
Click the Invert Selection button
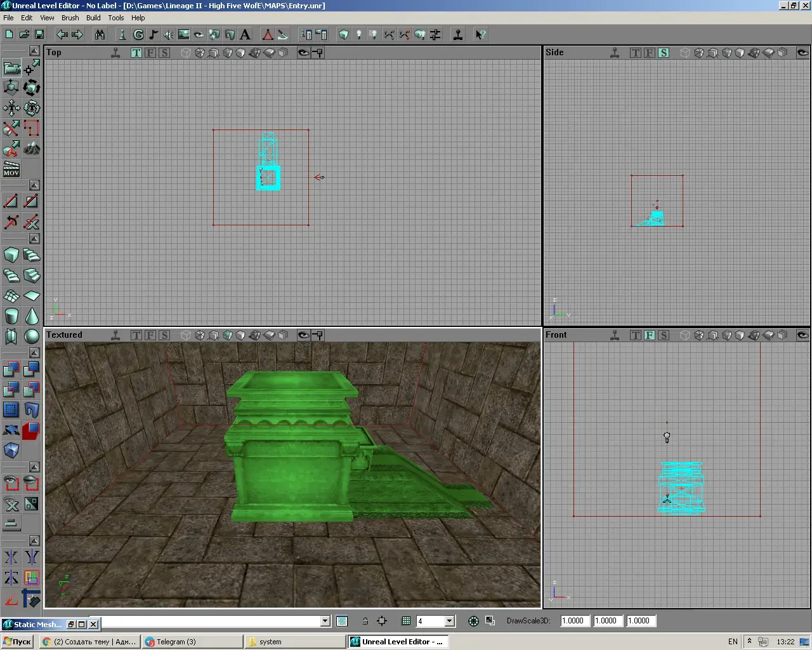[32, 504]
